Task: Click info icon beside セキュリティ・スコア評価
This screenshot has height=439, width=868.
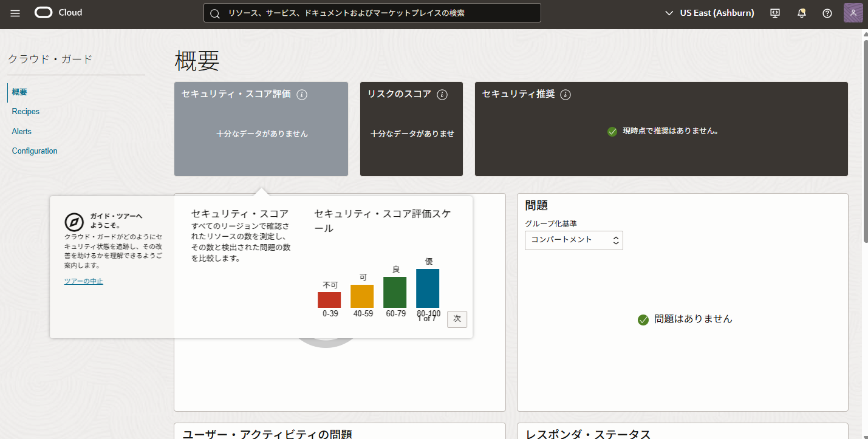Action: tap(302, 95)
